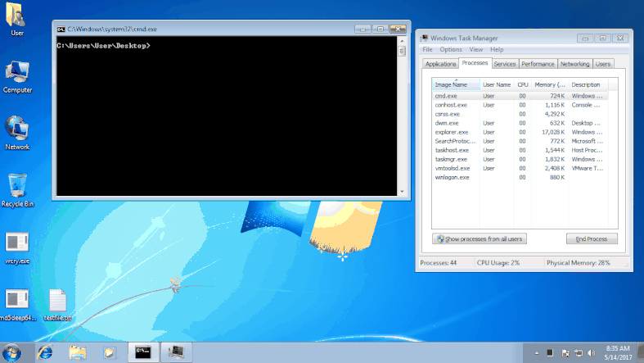Switch to the Services tab
Image resolution: width=644 pixels, height=363 pixels.
[504, 64]
